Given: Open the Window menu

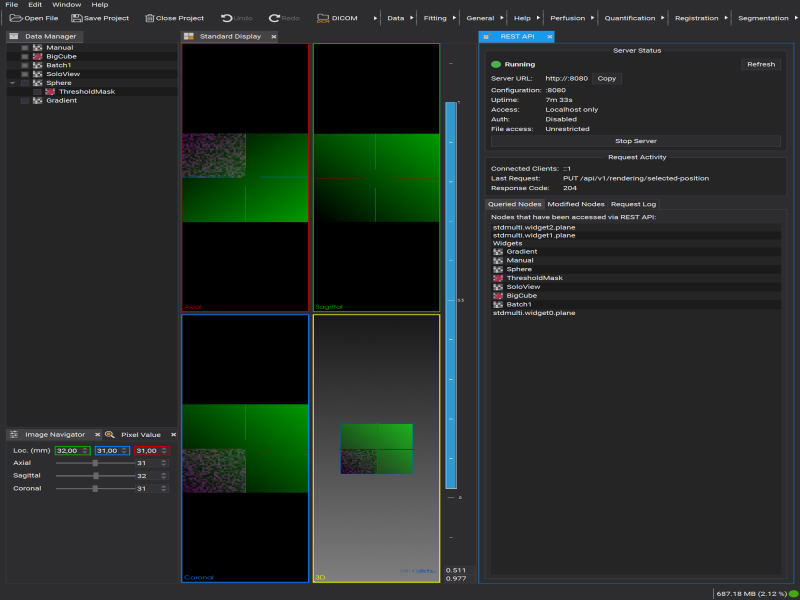Looking at the screenshot, I should point(66,5).
